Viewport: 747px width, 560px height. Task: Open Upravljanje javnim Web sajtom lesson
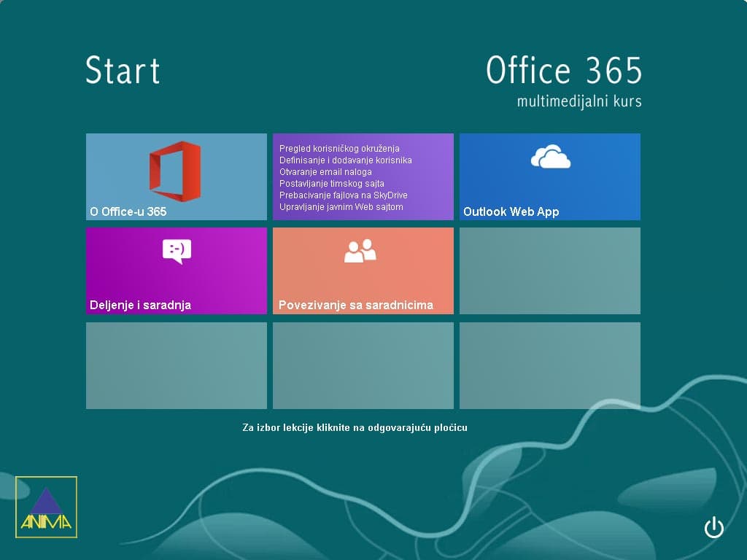click(340, 206)
